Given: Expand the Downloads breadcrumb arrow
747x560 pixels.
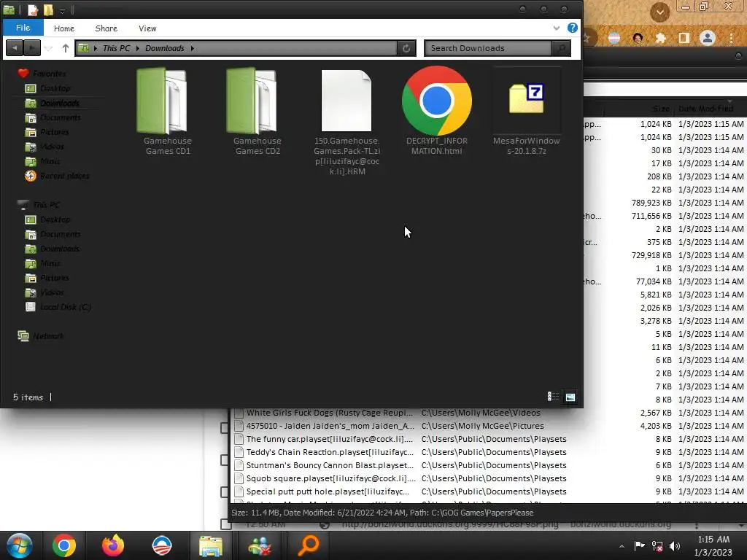Looking at the screenshot, I should point(193,48).
